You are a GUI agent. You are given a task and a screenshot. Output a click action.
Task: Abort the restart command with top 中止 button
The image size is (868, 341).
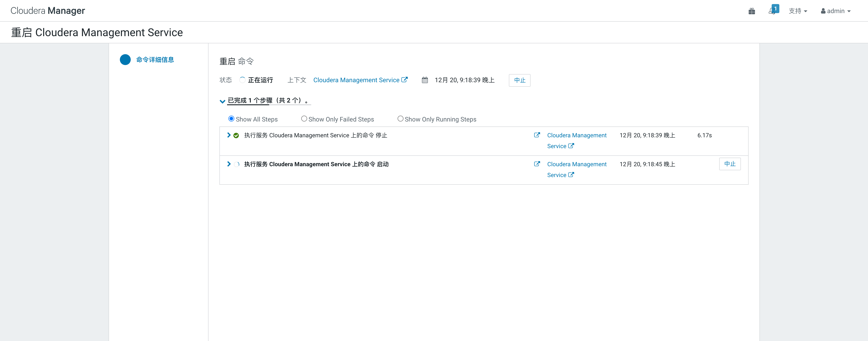click(x=519, y=80)
